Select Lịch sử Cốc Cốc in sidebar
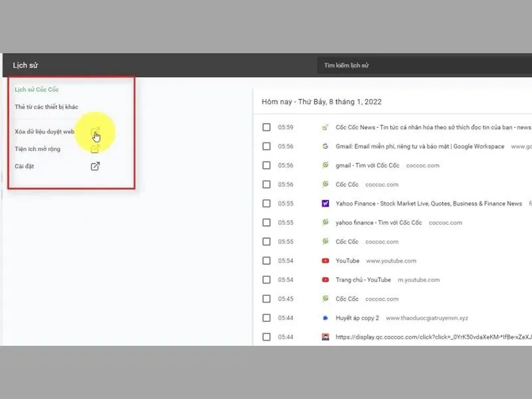 point(37,90)
